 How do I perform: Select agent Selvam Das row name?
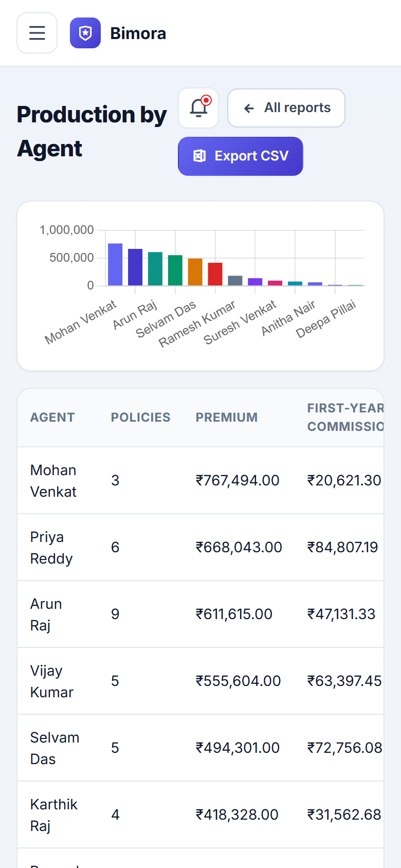coord(55,748)
